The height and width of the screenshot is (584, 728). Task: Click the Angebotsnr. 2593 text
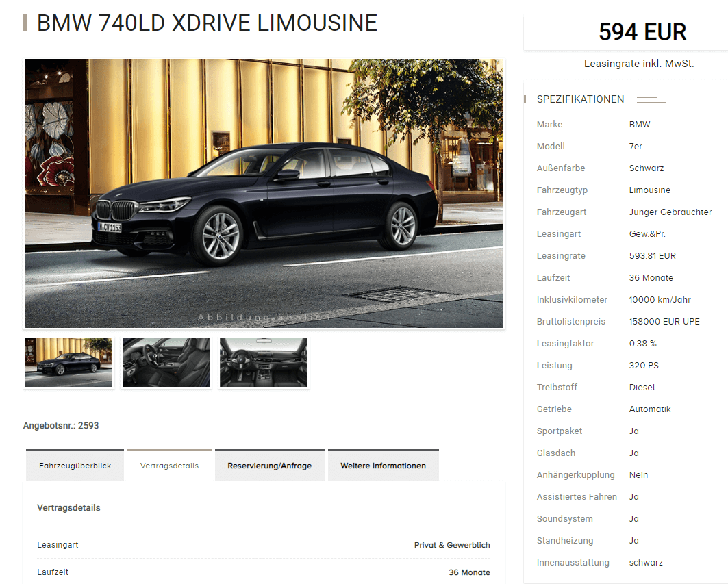[x=61, y=426]
